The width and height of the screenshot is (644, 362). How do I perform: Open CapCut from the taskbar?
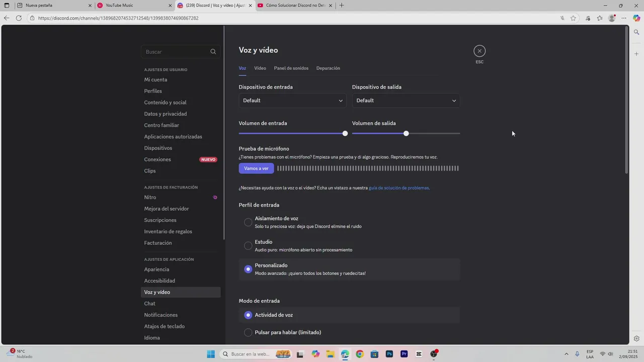coord(419,354)
